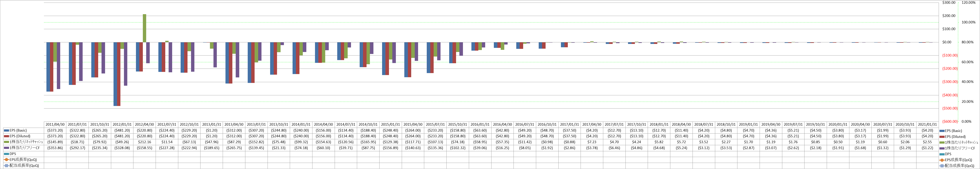
Task: Click the 2018/10/31 column header
Action: pyautogui.click(x=726, y=124)
